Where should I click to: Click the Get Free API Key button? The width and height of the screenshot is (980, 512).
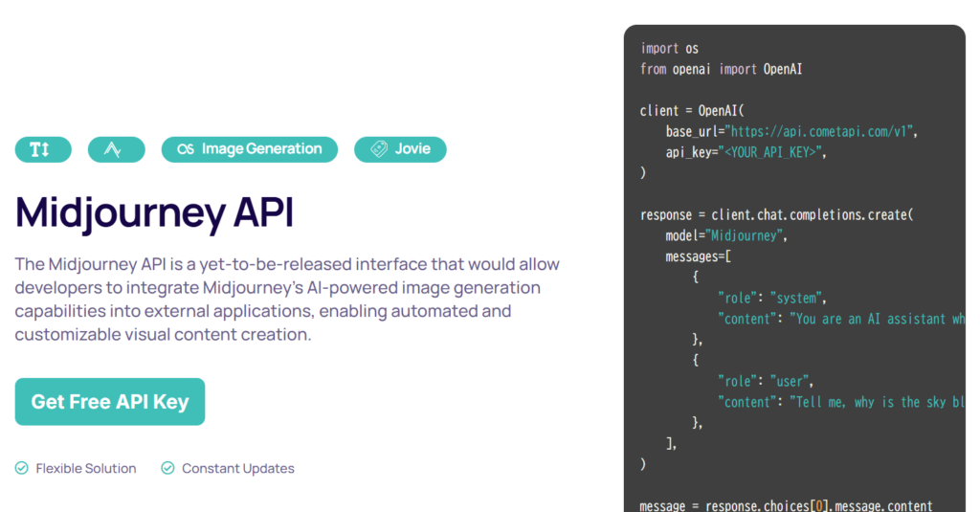pos(110,401)
